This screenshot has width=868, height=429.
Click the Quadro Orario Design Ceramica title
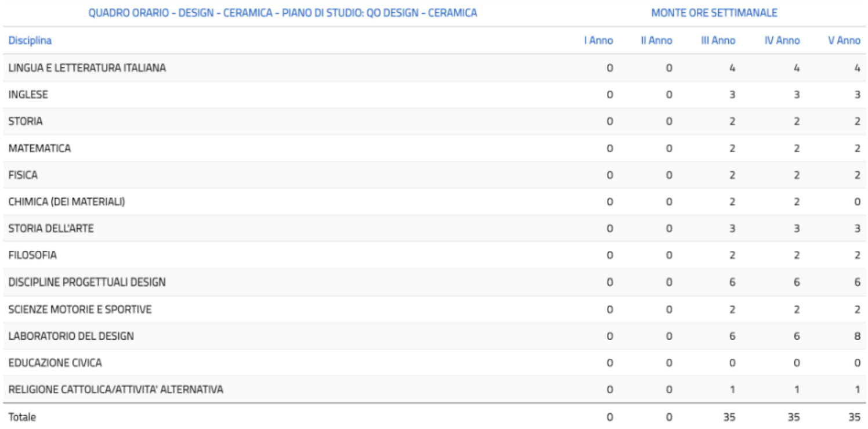pyautogui.click(x=283, y=13)
